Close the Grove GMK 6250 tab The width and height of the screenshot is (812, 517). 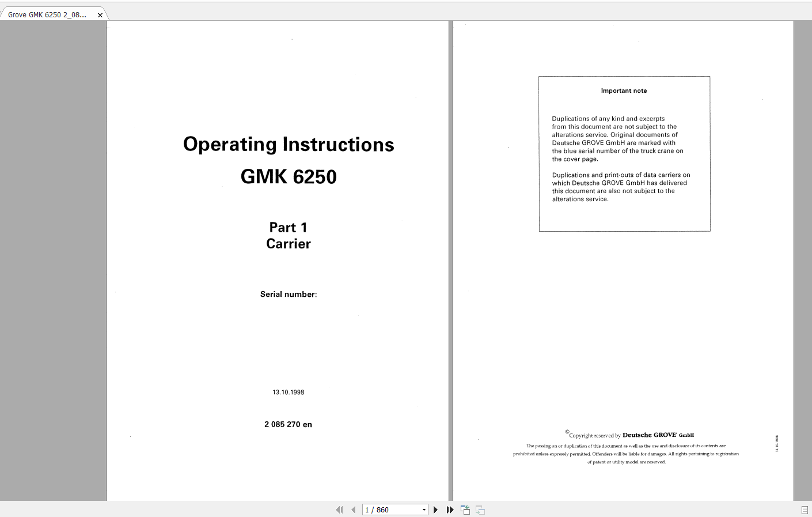pyautogui.click(x=100, y=16)
